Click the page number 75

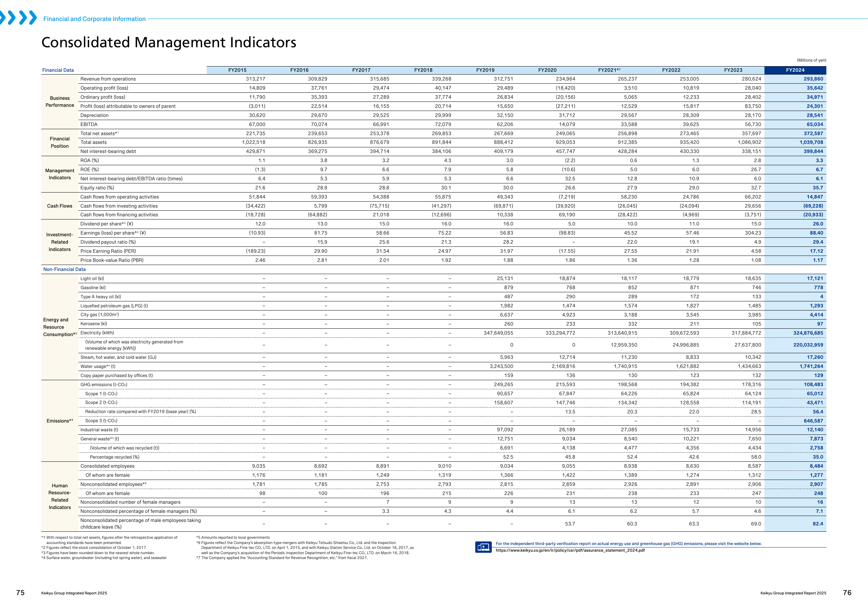(20, 592)
